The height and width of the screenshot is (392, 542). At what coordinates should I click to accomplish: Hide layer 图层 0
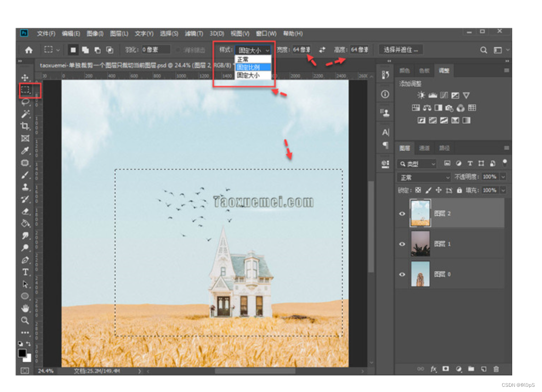coord(402,274)
